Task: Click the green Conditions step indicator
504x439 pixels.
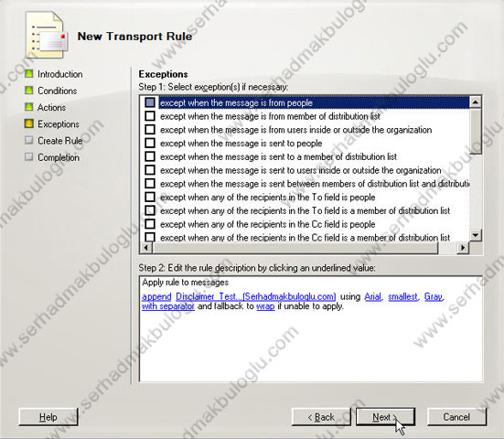Action: pyautogui.click(x=29, y=91)
